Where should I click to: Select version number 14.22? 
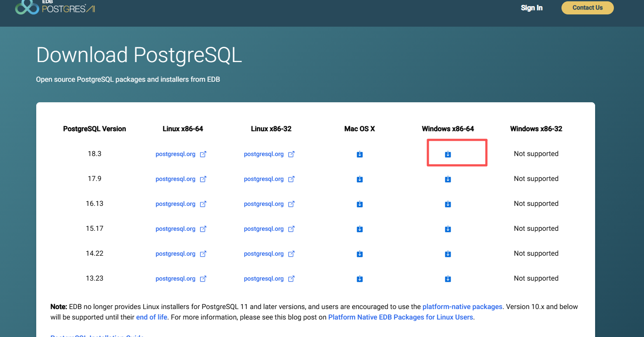click(x=94, y=254)
